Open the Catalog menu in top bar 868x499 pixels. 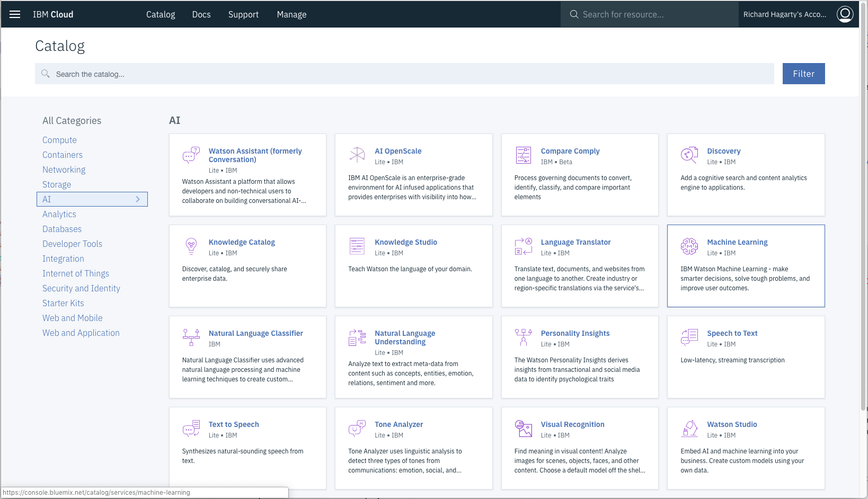[x=161, y=14]
